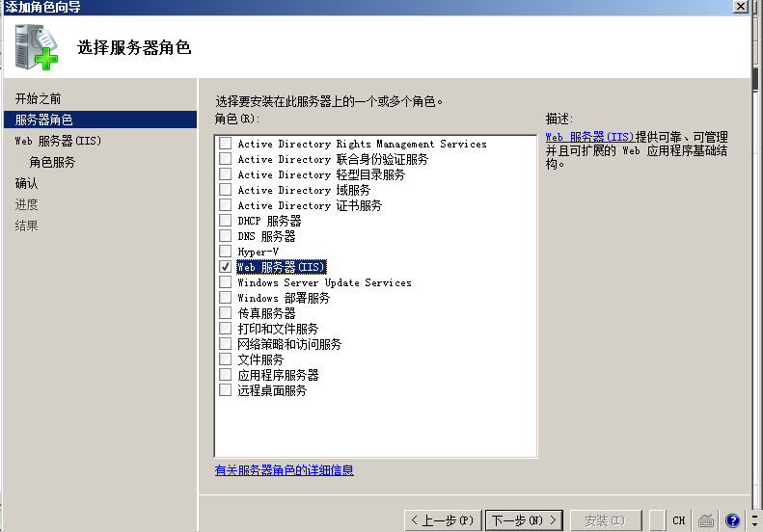Close the 添加角色向导 window
The width and height of the screenshot is (763, 532).
(740, 7)
